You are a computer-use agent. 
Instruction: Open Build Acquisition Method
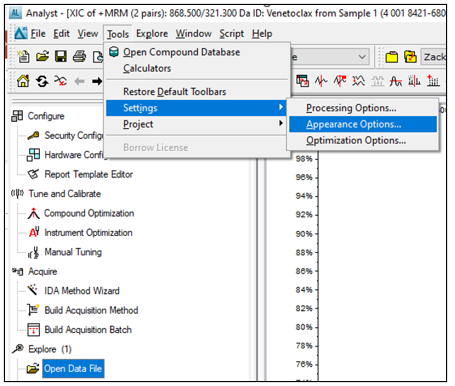click(x=91, y=310)
